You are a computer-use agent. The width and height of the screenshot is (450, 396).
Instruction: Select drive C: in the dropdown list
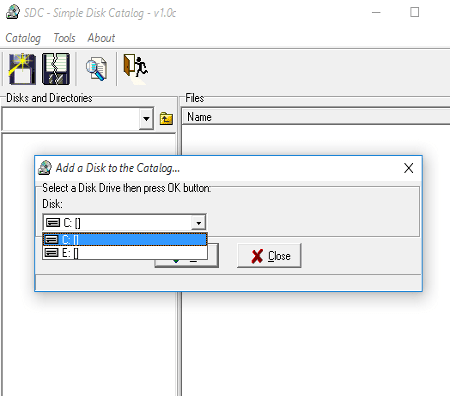125,239
